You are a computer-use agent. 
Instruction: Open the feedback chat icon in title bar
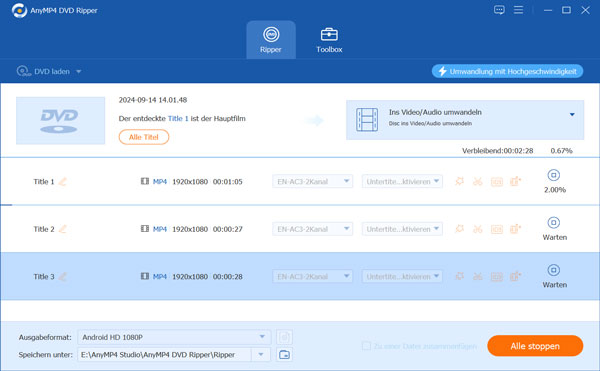[x=499, y=10]
